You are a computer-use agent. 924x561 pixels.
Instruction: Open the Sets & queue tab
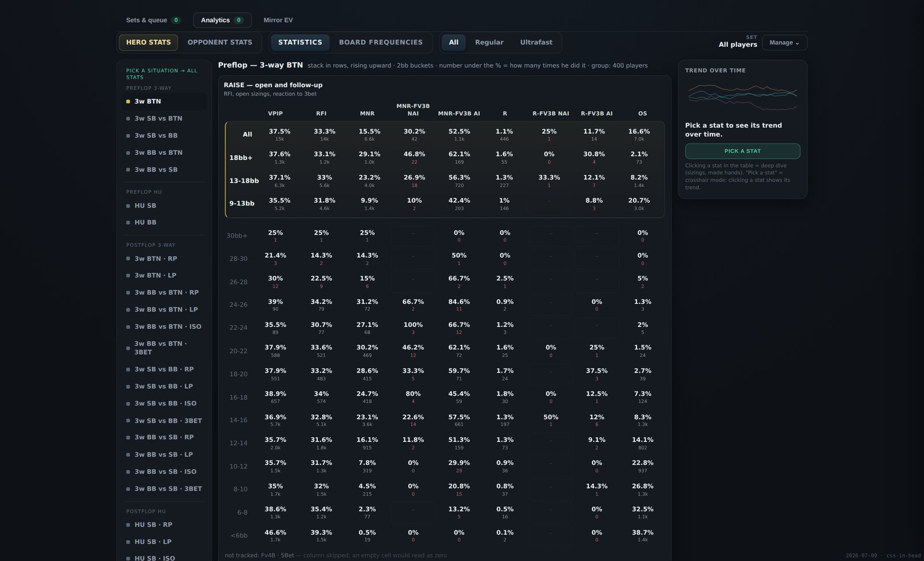(x=153, y=20)
